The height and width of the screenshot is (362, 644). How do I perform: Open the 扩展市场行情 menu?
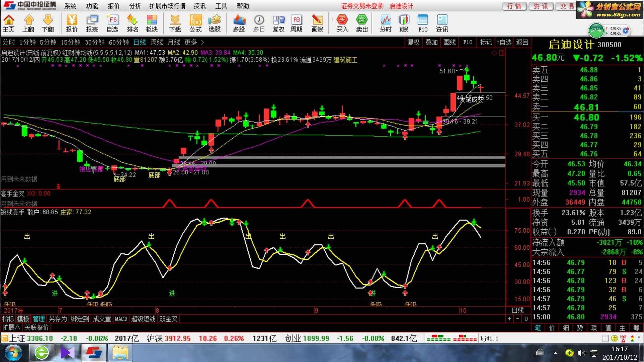(x=167, y=6)
